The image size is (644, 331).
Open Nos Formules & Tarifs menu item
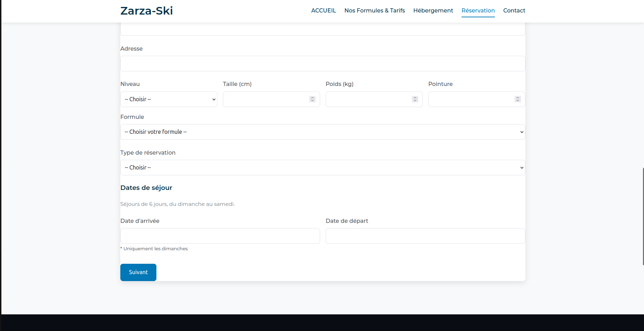coord(375,10)
